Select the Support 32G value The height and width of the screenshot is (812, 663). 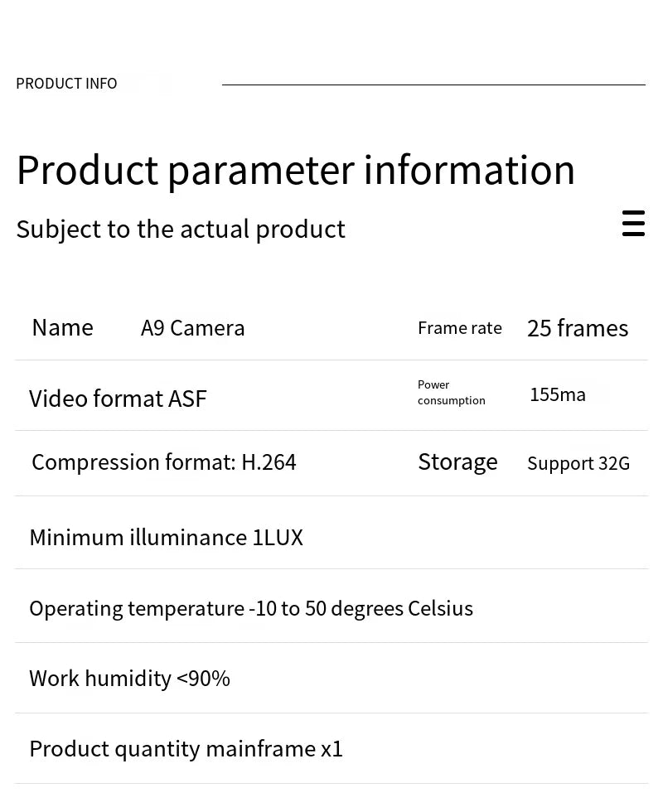coord(578,463)
